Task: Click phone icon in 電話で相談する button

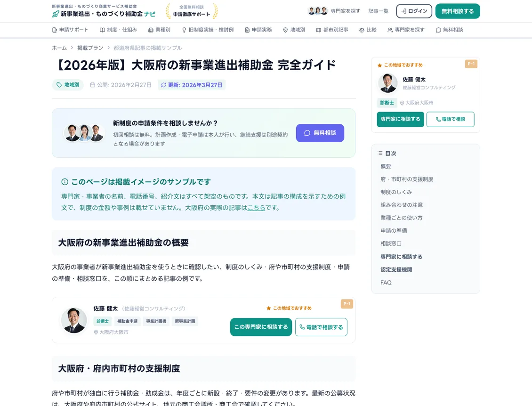Action: [x=302, y=327]
